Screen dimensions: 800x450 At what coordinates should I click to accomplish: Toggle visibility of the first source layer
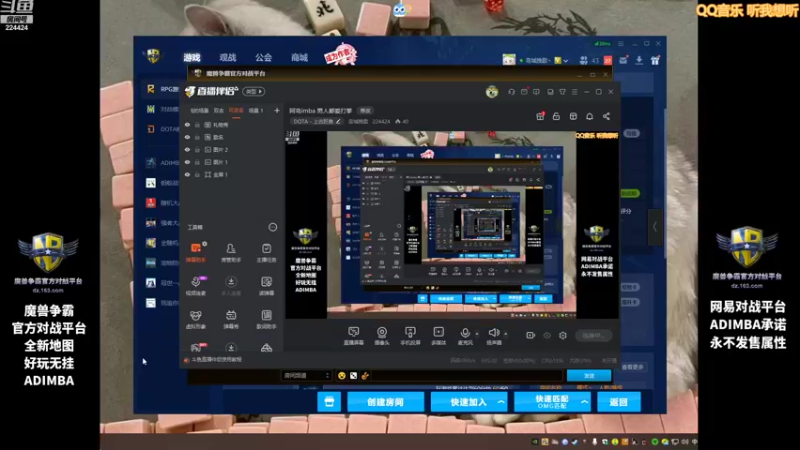click(187, 124)
